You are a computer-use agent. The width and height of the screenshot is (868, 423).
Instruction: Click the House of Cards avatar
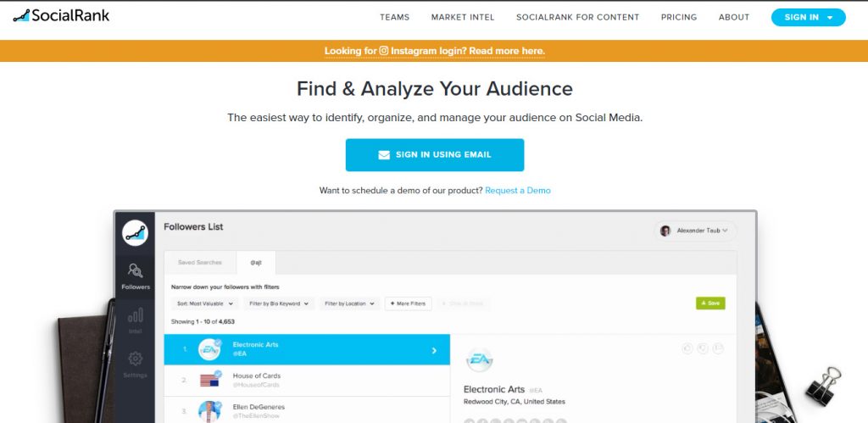[209, 380]
